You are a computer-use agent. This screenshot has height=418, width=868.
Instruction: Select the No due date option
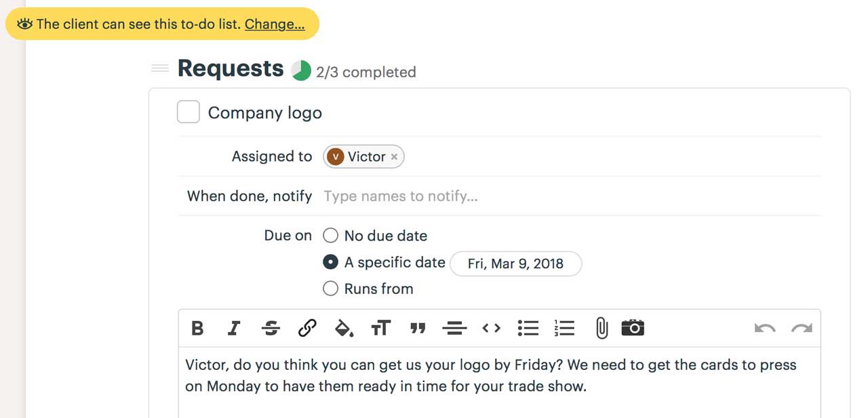pos(330,236)
